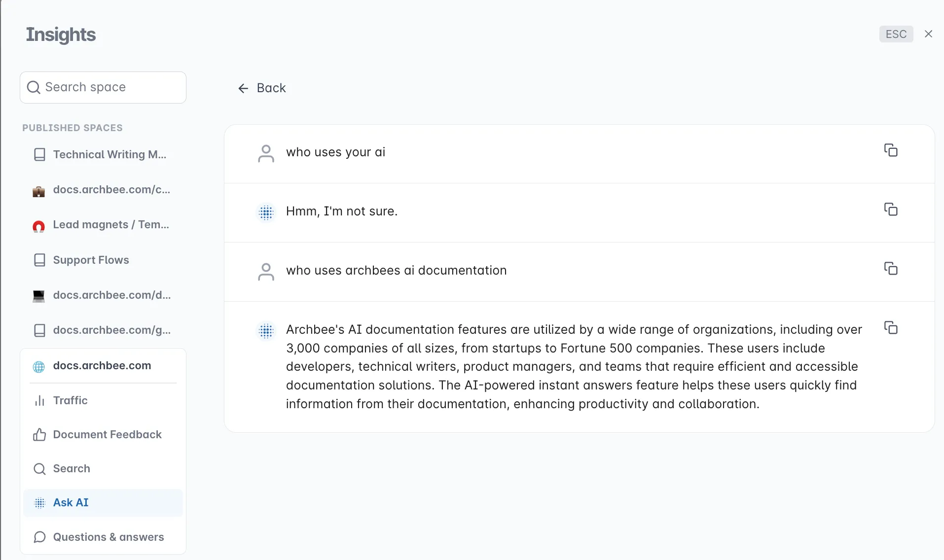Click the text "who uses your ai"
This screenshot has width=944, height=560.
click(335, 152)
